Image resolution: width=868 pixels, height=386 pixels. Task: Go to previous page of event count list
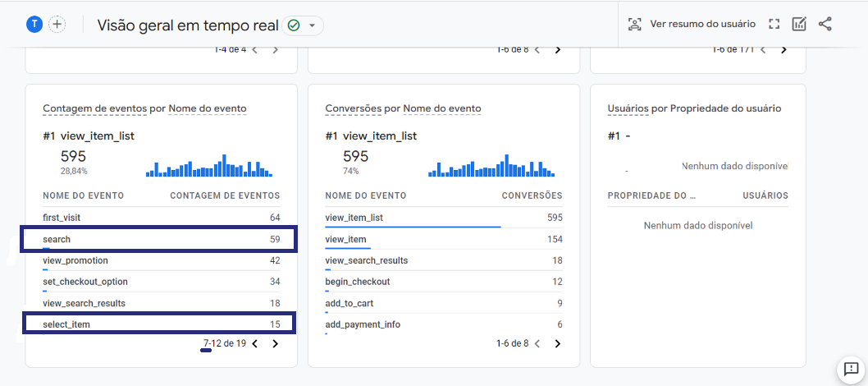[254, 344]
